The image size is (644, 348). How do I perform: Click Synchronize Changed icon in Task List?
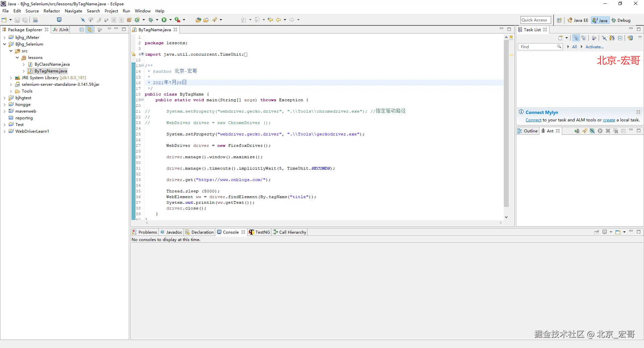(630, 38)
